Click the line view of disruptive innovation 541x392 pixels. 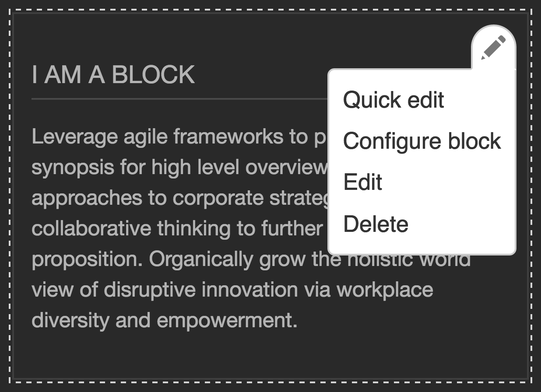coord(232,290)
